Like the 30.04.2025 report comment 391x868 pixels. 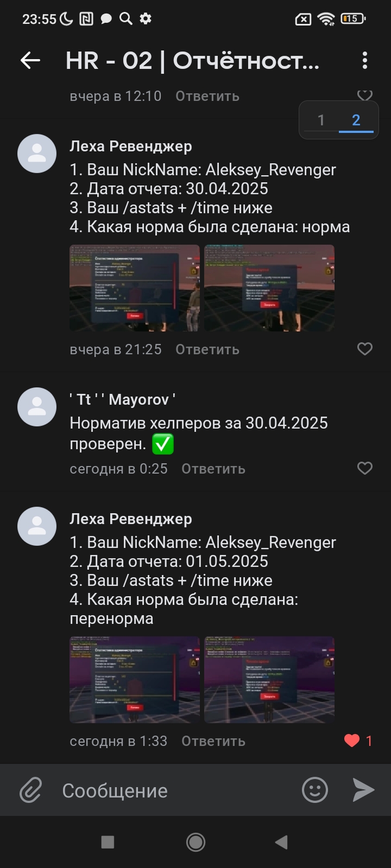point(365,349)
